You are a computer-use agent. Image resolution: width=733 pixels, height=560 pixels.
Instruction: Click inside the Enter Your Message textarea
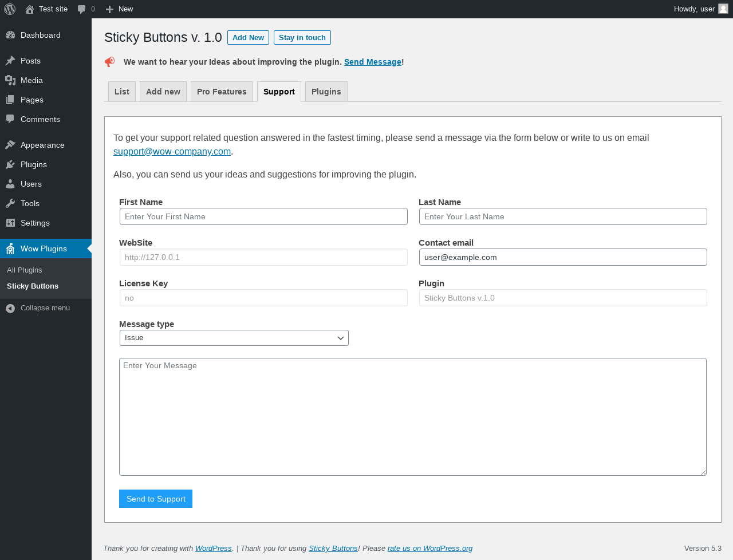coord(413,417)
